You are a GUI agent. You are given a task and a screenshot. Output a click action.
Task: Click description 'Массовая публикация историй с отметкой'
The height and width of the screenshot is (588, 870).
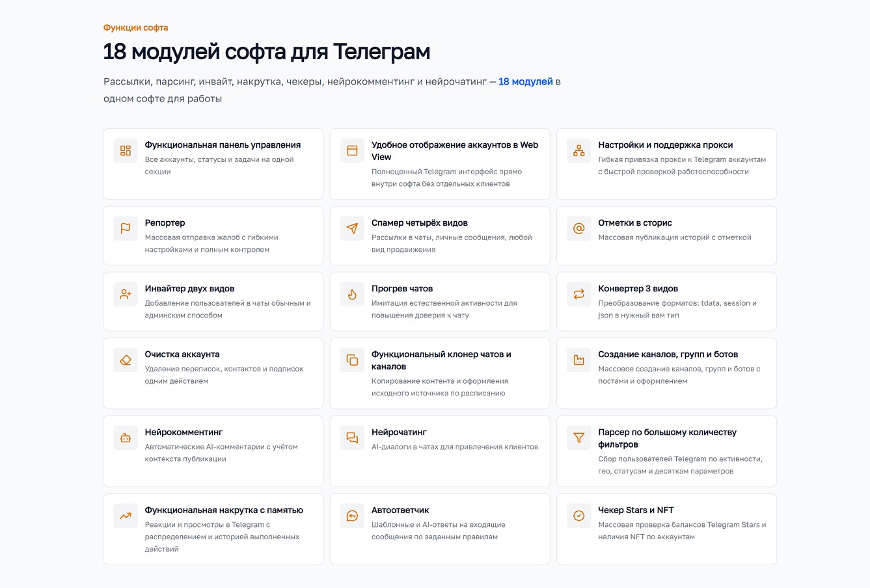pos(675,237)
